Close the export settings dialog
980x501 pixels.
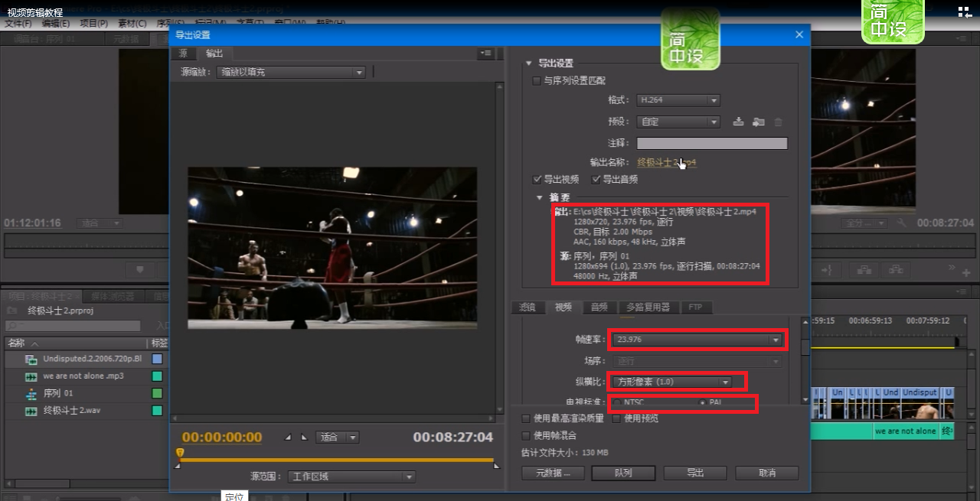(x=799, y=34)
